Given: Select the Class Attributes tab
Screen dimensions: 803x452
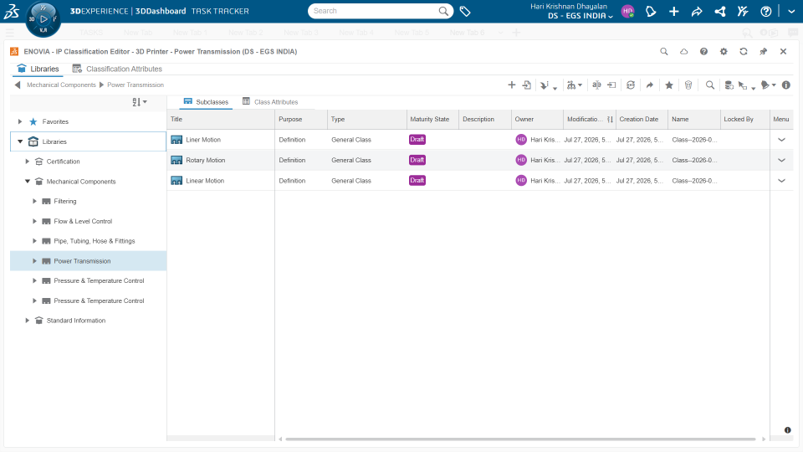Looking at the screenshot, I should (x=270, y=102).
